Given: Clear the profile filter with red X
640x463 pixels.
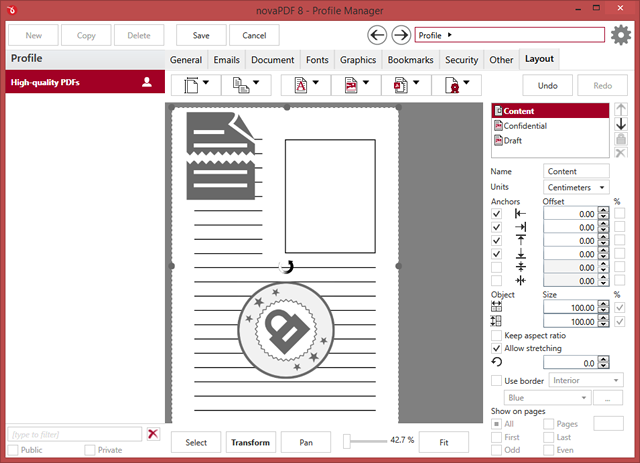Looking at the screenshot, I should tap(153, 434).
